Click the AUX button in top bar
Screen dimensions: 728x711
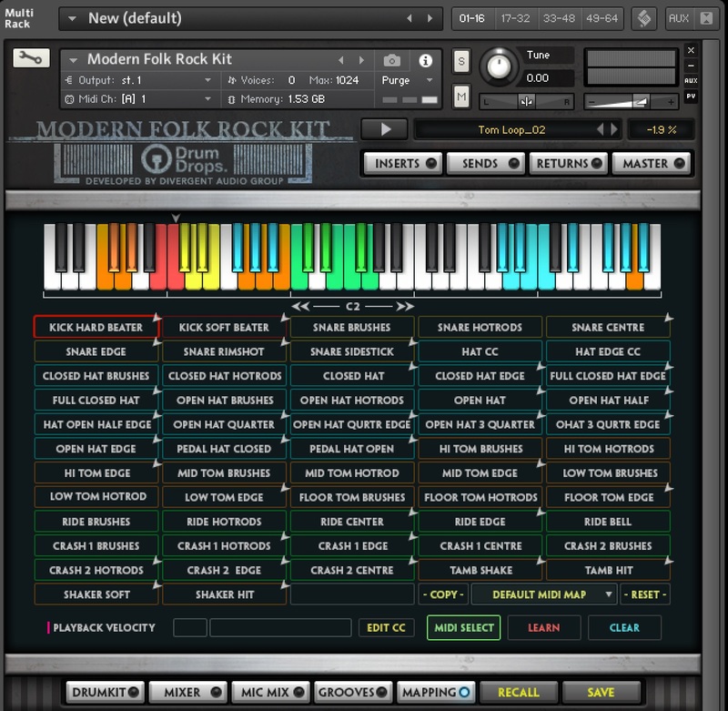point(678,18)
